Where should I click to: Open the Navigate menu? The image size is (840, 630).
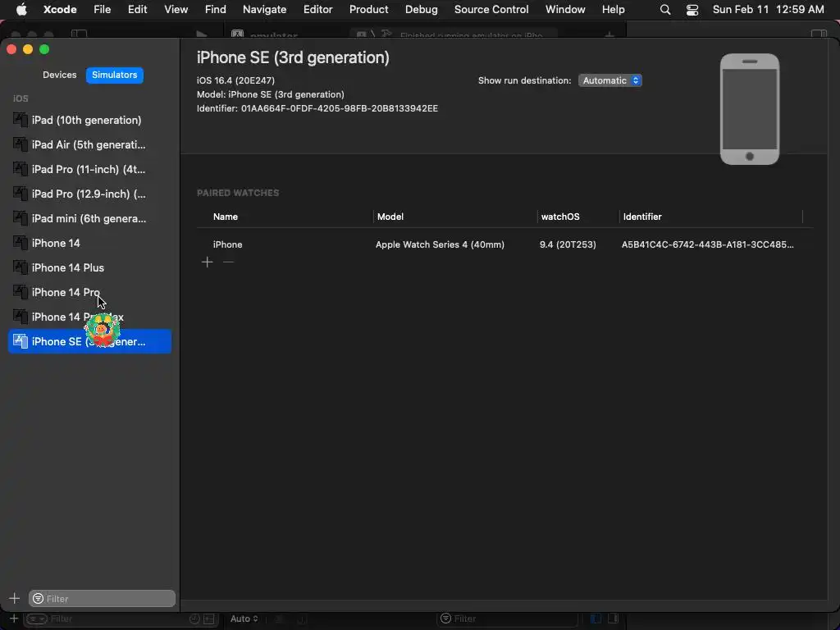265,9
